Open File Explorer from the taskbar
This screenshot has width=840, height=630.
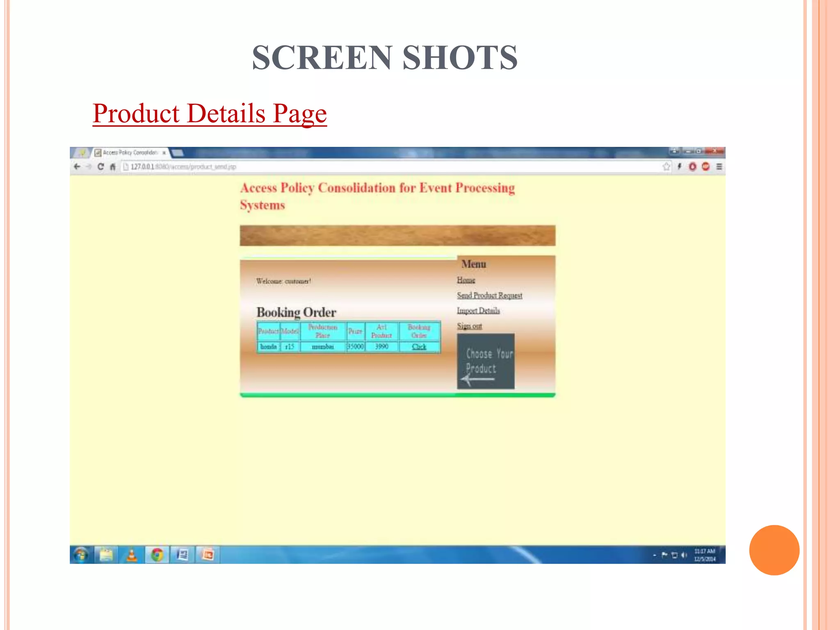106,555
